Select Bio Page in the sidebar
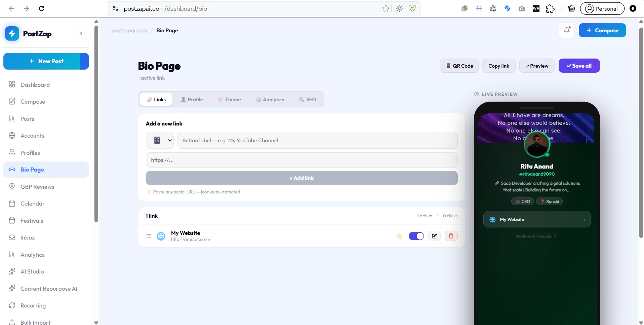 [46, 170]
